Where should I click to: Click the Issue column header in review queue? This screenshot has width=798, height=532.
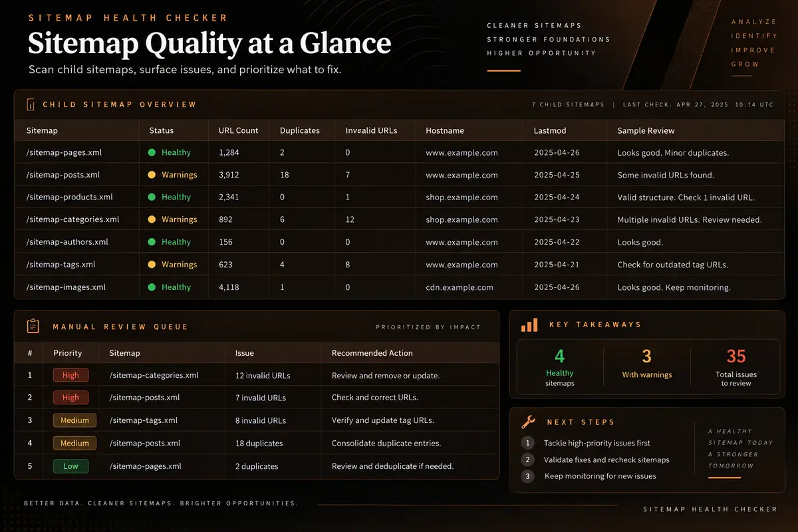pyautogui.click(x=245, y=353)
